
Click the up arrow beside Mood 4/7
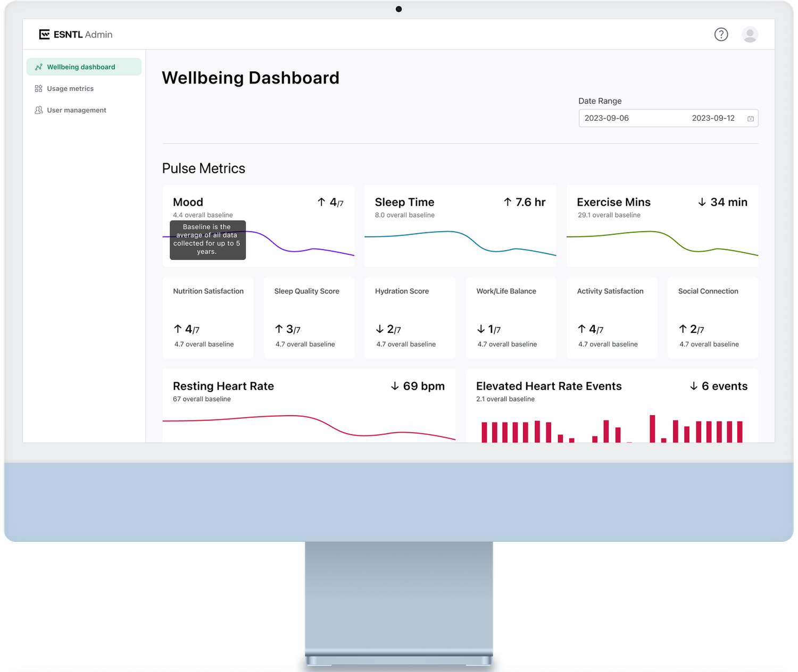click(x=321, y=202)
